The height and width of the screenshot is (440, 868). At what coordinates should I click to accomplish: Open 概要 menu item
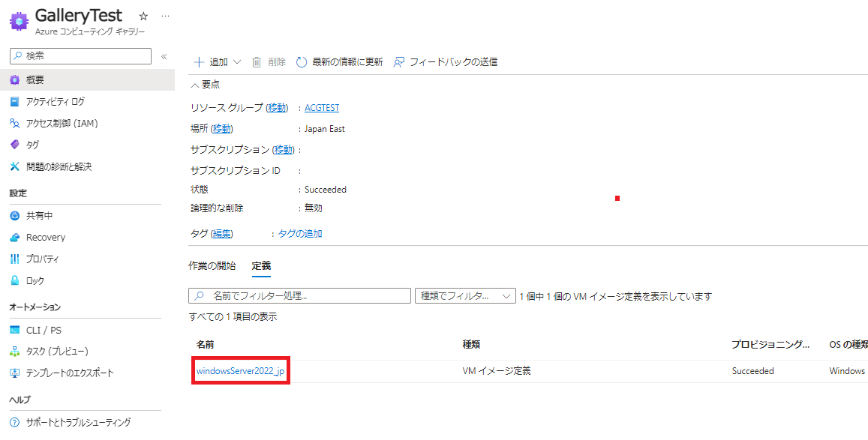(x=88, y=80)
